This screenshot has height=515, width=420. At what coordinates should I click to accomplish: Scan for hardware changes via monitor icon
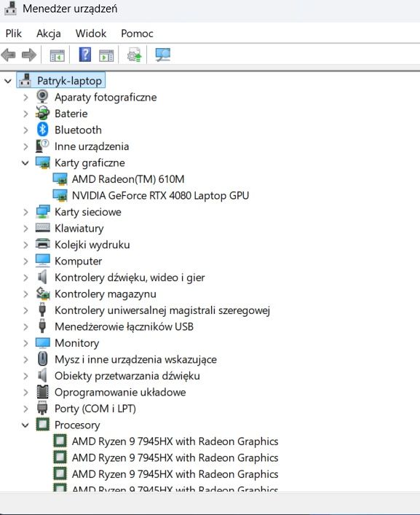163,55
